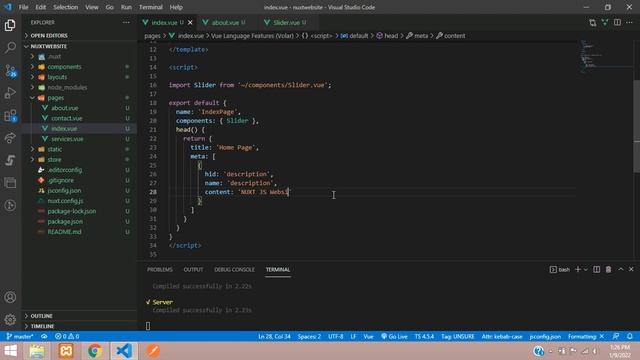This screenshot has height=360, width=640.
Task: Split the terminal panel
Action: tap(596, 269)
